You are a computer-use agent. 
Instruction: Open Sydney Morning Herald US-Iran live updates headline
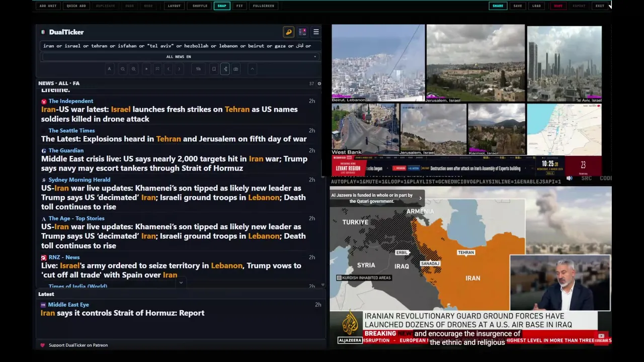click(173, 198)
